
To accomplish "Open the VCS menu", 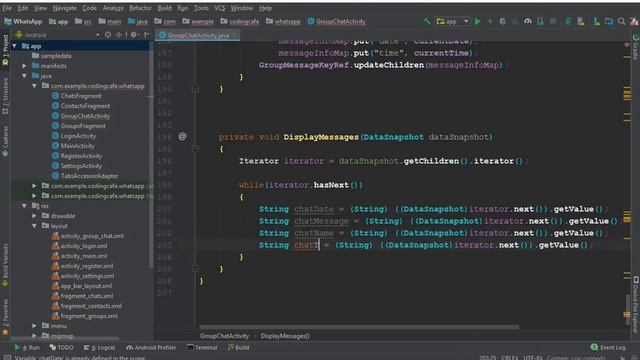I will click(x=220, y=8).
